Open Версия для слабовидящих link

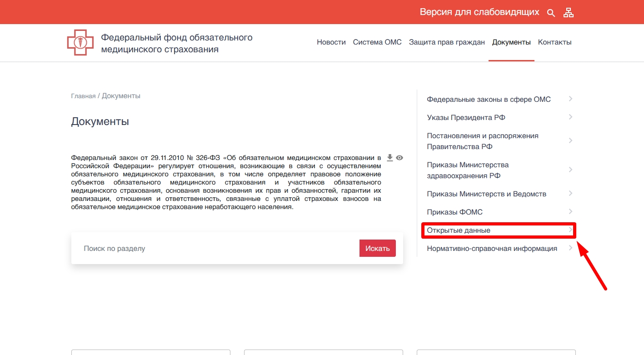click(x=479, y=12)
